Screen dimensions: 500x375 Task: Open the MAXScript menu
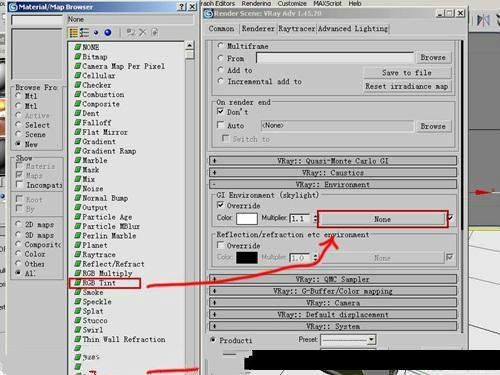click(x=327, y=4)
